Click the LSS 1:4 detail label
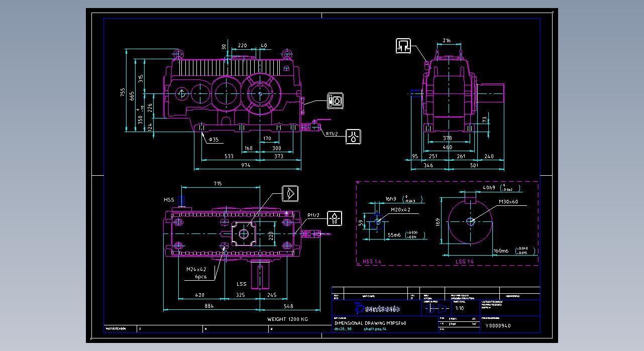Image resolution: width=644 pixels, height=351 pixels. tap(465, 262)
